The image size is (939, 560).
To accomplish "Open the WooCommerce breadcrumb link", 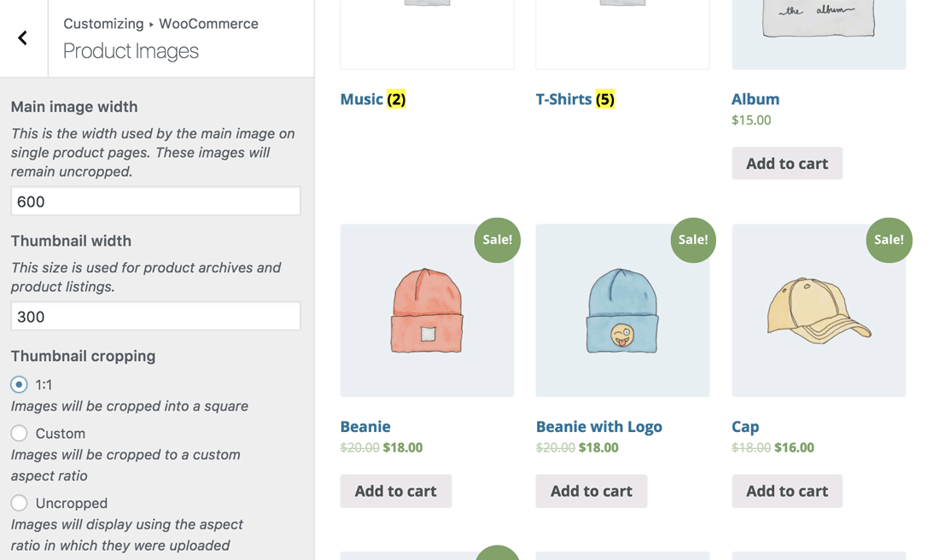I will coord(207,23).
